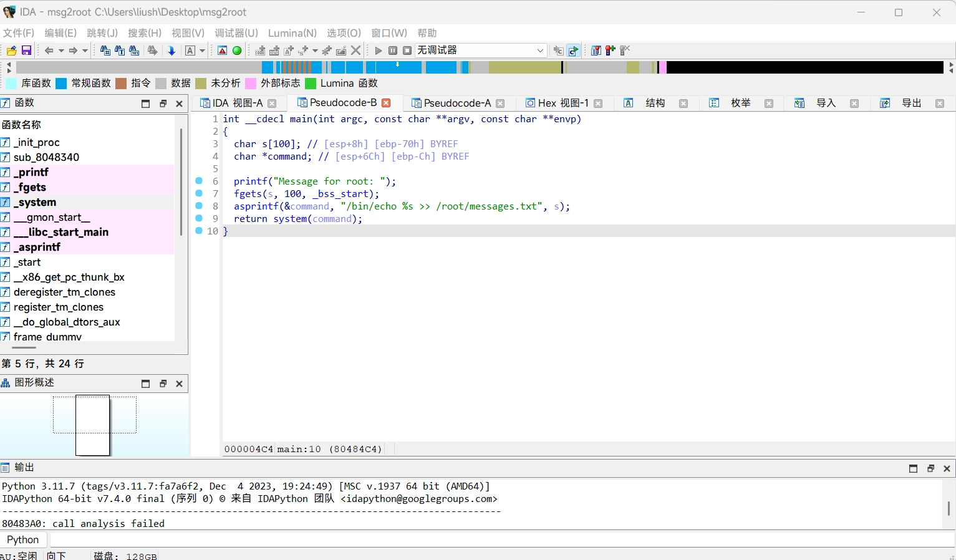
Task: Click the yellow marker on navigation band
Action: click(397, 64)
